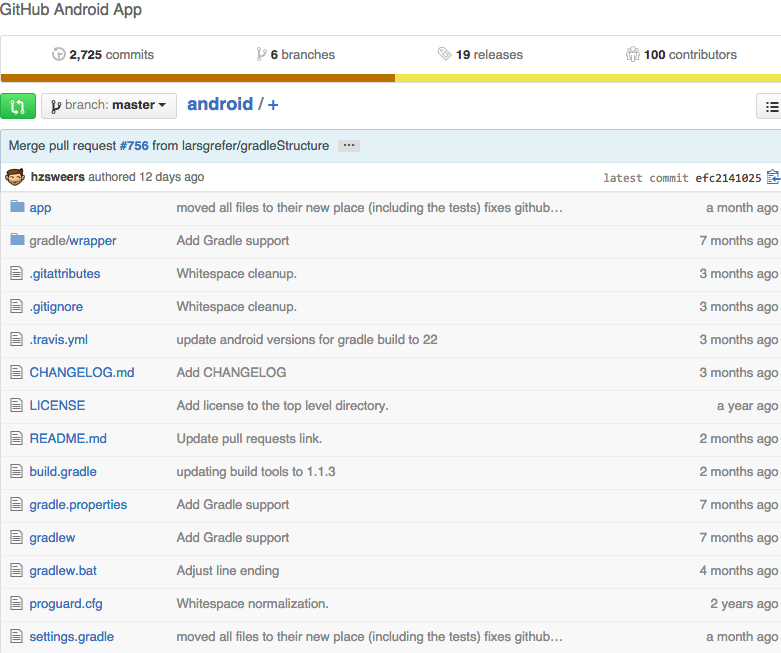Open proguard.cfg file
Viewport: 781px width, 653px height.
[66, 604]
